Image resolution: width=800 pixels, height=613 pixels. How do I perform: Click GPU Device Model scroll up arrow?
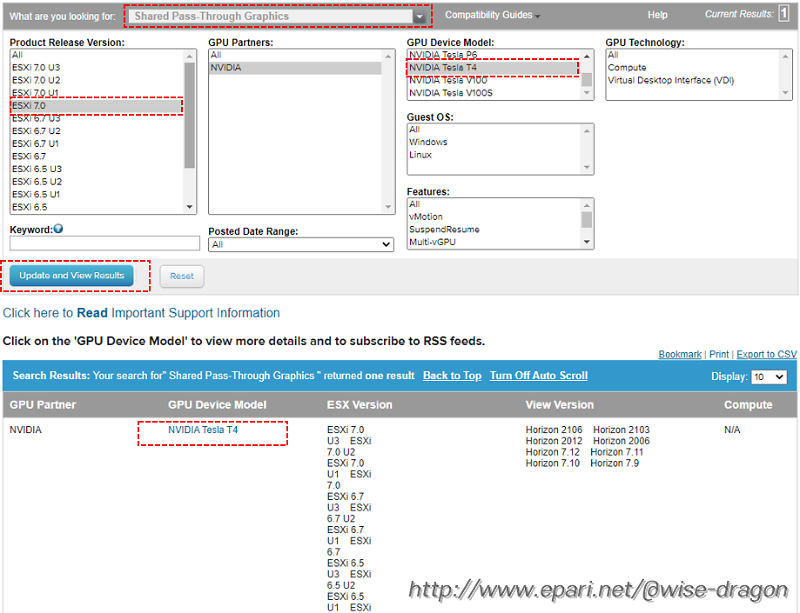point(587,56)
